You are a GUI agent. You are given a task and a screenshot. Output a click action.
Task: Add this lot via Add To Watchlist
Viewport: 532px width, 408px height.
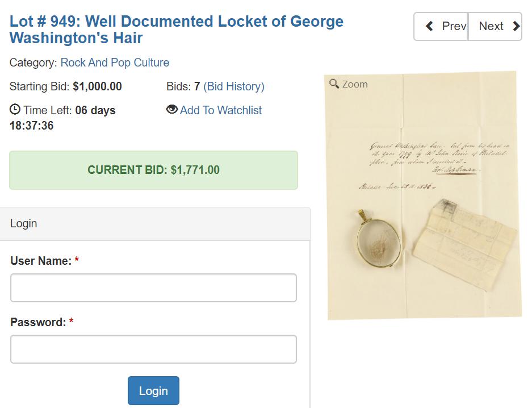(221, 110)
